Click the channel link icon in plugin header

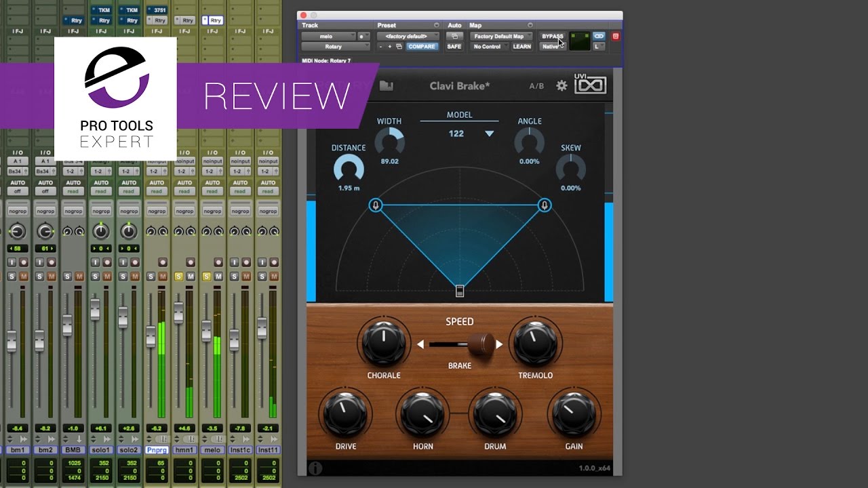(598, 36)
